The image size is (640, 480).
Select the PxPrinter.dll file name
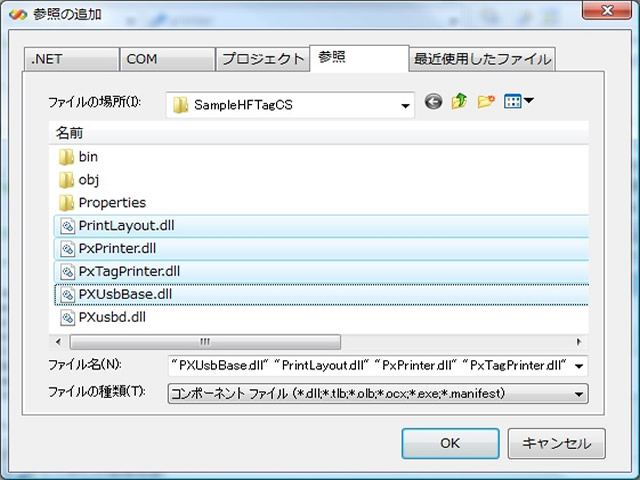pos(117,249)
